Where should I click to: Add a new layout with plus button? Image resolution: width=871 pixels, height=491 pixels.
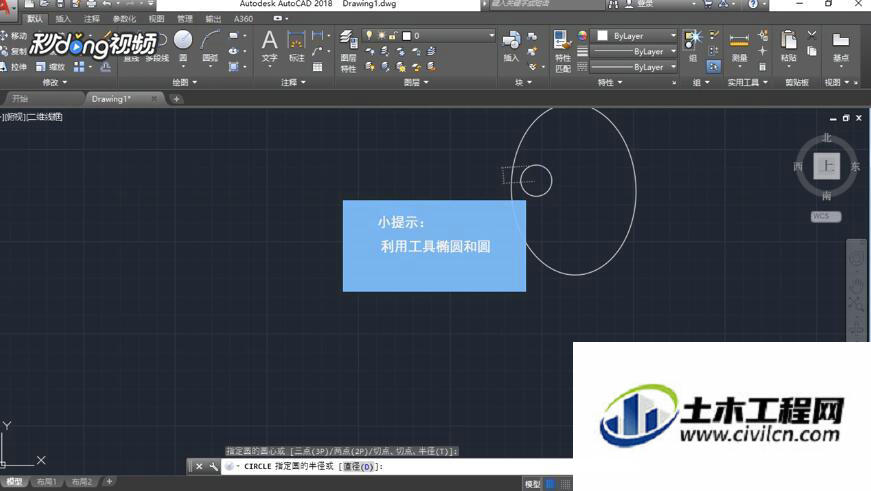click(109, 482)
